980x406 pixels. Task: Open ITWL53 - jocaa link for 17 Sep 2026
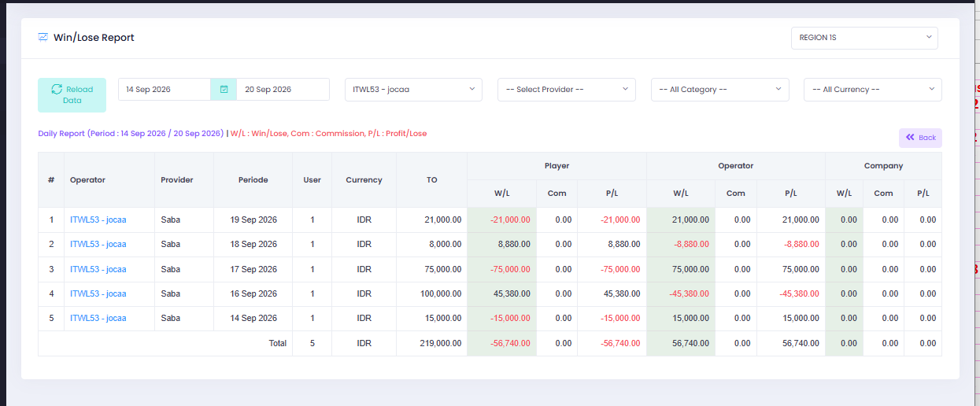98,270
